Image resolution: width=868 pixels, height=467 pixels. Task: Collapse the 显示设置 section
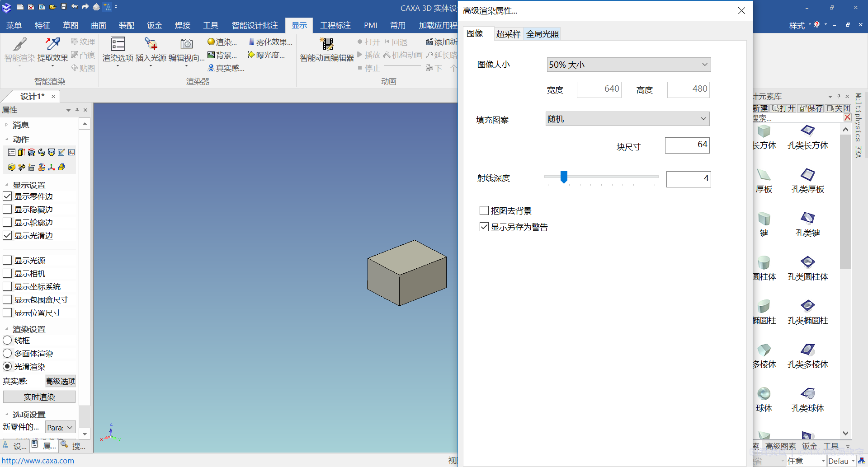(x=7, y=185)
